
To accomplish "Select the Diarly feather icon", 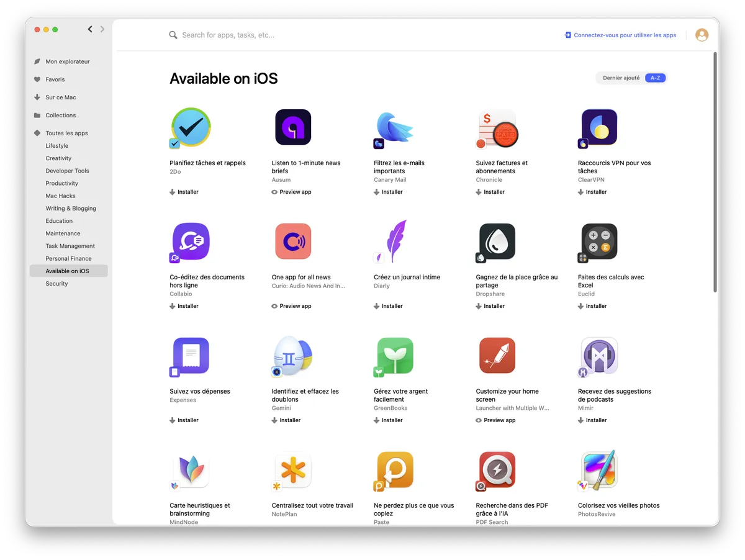I will point(395,242).
